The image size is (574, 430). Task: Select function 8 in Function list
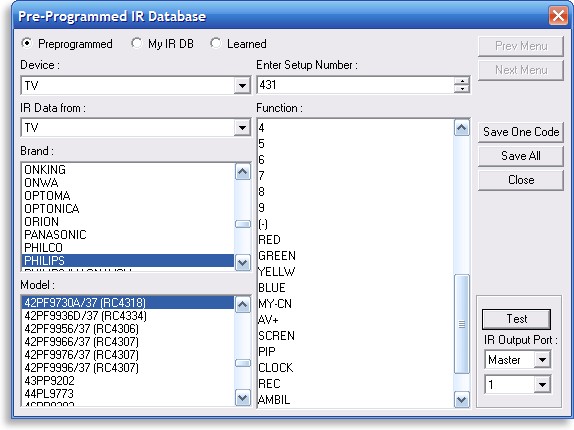click(x=355, y=192)
